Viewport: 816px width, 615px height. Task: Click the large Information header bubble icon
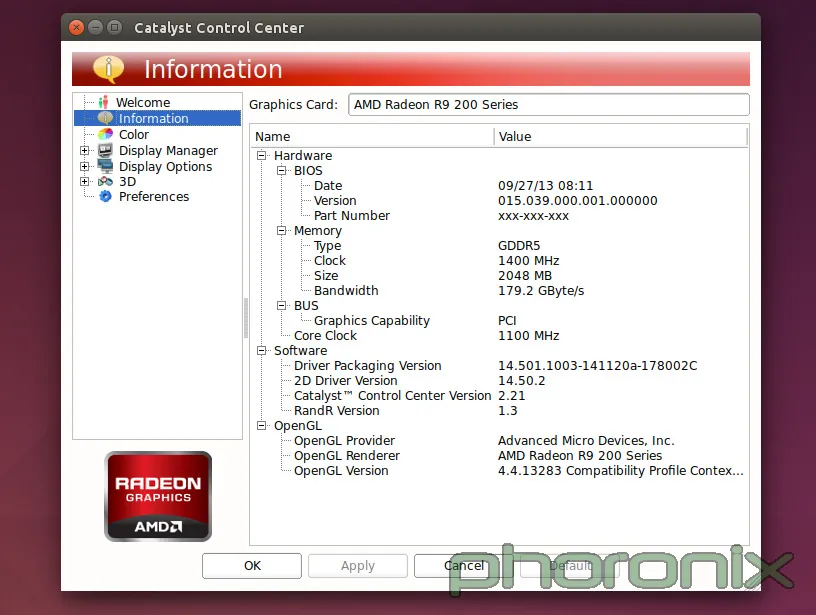108,69
